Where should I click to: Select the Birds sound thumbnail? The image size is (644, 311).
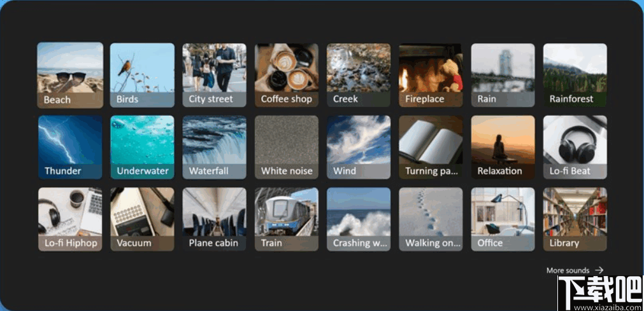pyautogui.click(x=142, y=75)
